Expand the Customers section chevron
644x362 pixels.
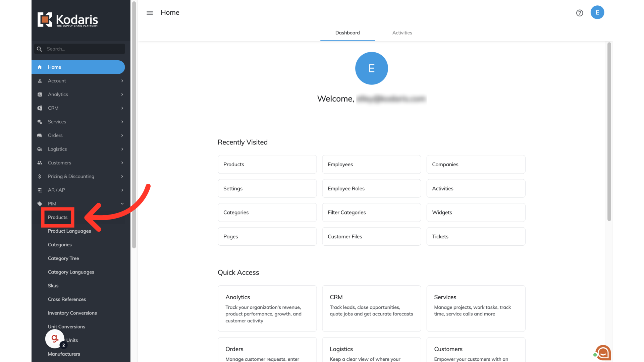(122, 163)
